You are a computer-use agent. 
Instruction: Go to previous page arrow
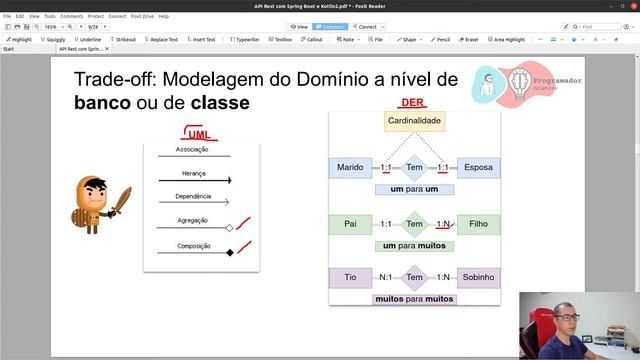tap(81, 27)
